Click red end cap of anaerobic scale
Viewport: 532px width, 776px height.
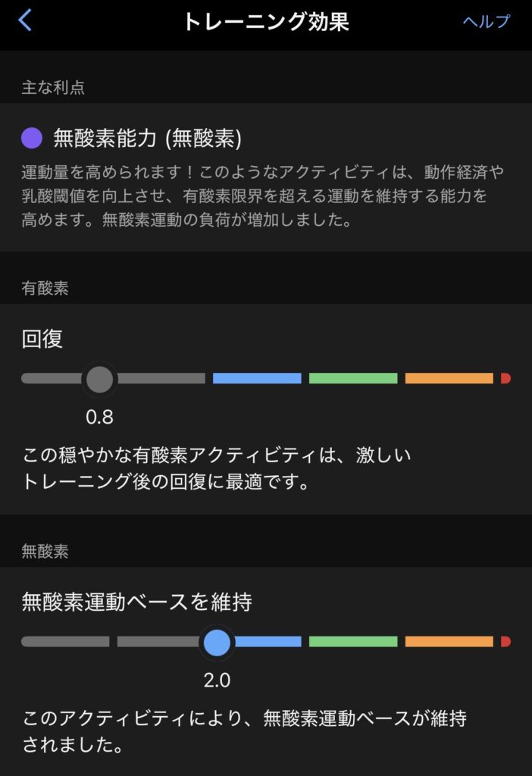505,642
